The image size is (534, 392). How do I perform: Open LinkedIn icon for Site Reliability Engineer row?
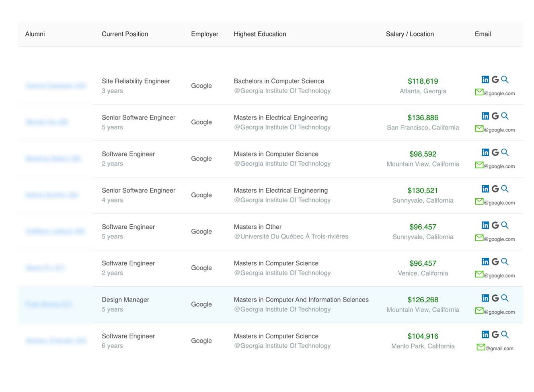coord(485,80)
